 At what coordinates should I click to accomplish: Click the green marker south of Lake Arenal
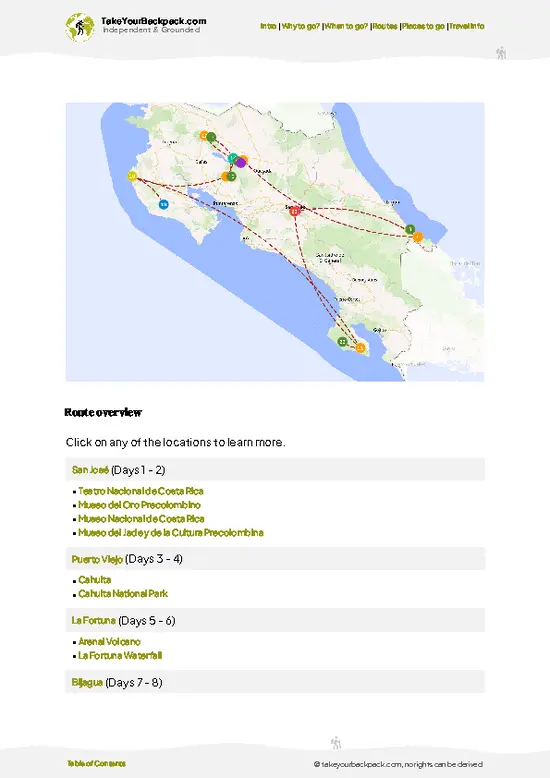(x=231, y=176)
